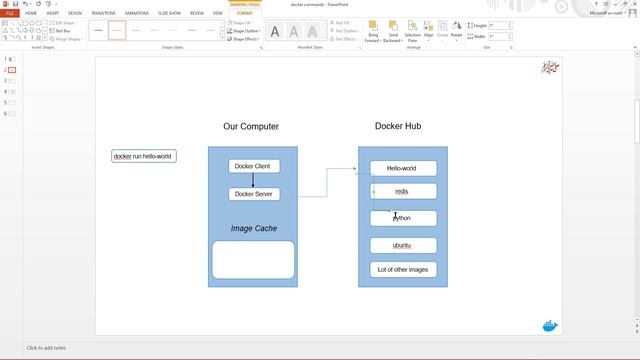Select slide 1 thumbnail
Viewport: 640px width, 360px height.
pyautogui.click(x=12, y=59)
